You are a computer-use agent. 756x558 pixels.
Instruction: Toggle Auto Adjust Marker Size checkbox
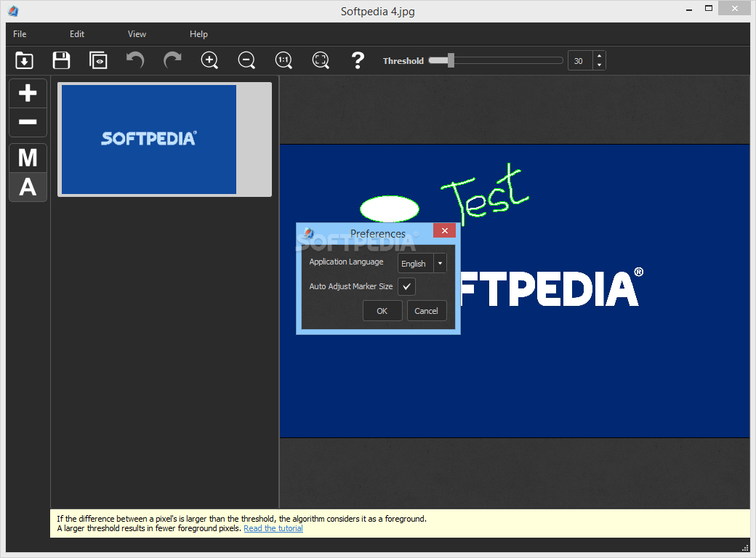(406, 287)
